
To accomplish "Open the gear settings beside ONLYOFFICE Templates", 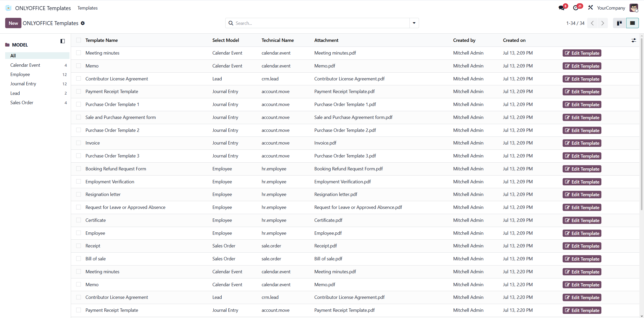I will tap(83, 23).
